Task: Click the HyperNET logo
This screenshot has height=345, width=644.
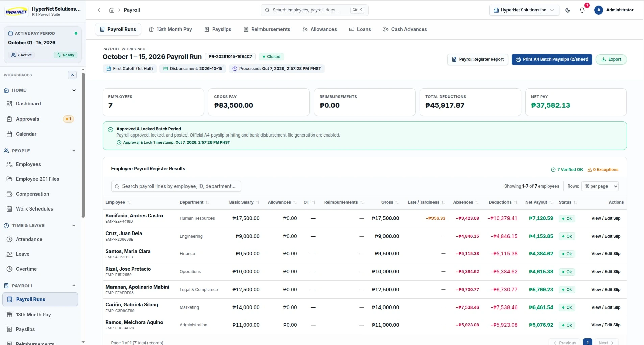Action: [x=16, y=11]
